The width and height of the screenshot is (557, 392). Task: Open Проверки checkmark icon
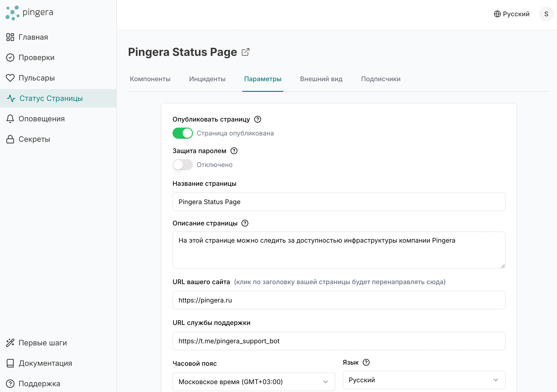point(10,58)
